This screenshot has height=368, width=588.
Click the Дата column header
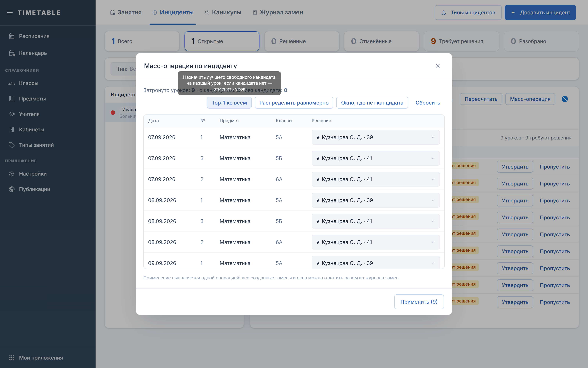(x=153, y=121)
